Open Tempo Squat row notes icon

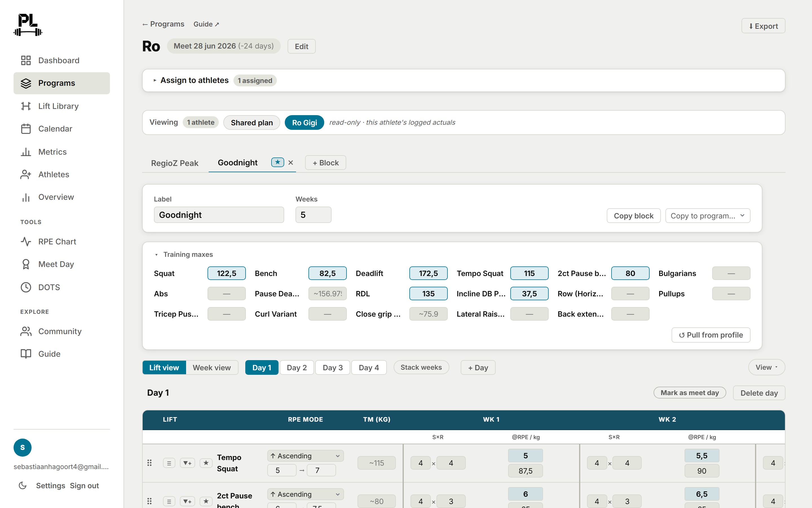pyautogui.click(x=169, y=463)
